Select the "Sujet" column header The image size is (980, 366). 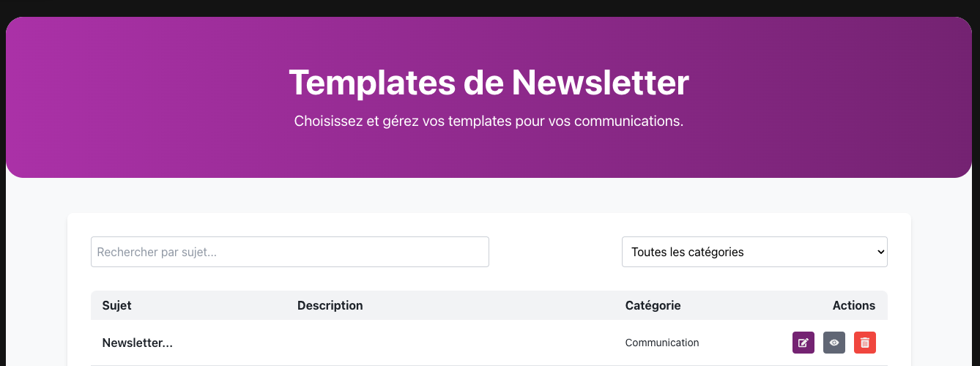pos(117,305)
